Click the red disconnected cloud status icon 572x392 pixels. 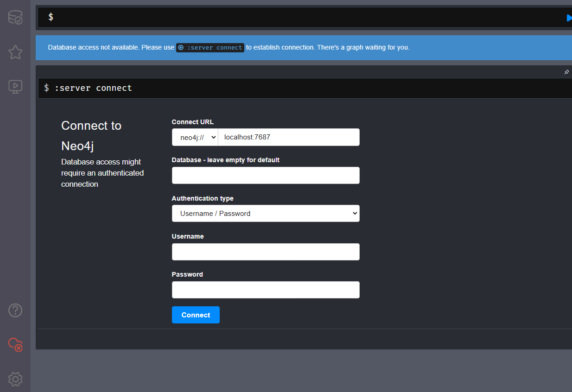(x=15, y=344)
